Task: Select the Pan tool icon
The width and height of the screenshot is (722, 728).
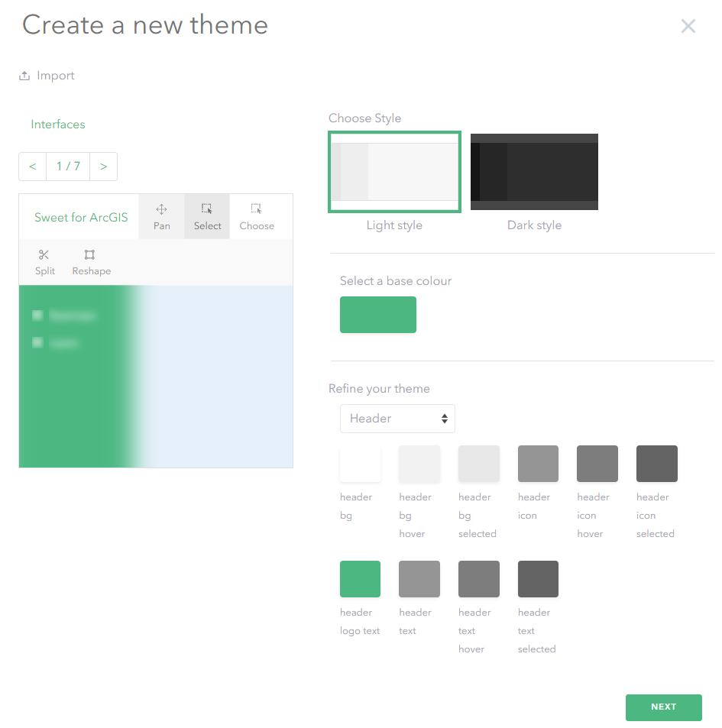Action: 161,209
